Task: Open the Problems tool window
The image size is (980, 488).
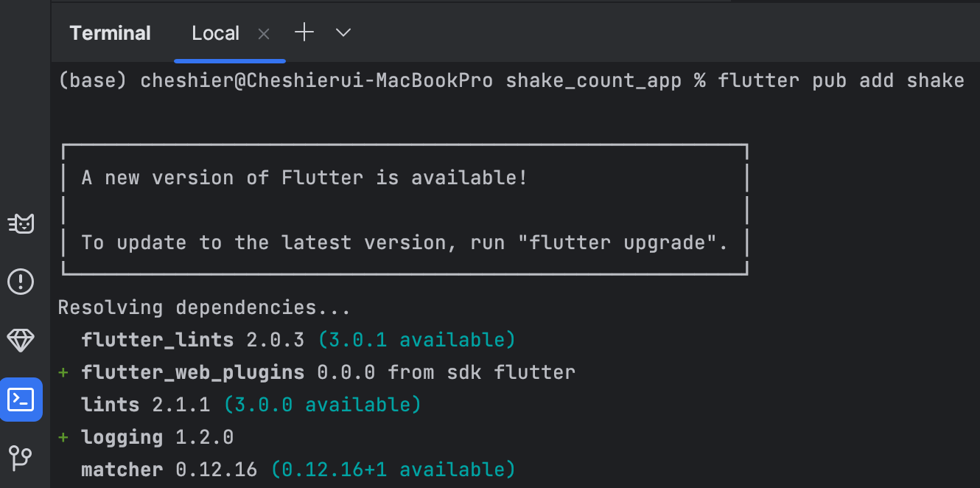Action: tap(21, 282)
